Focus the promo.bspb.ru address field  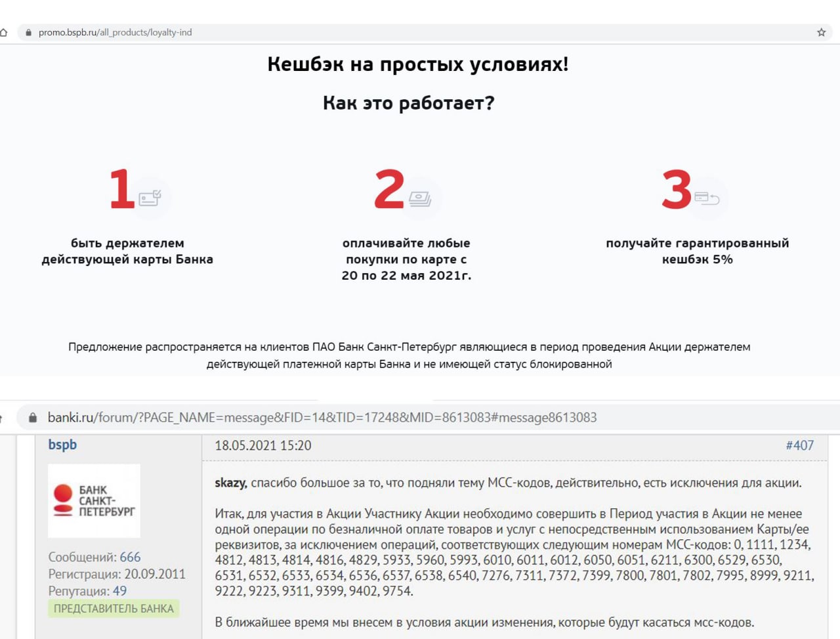pos(425,32)
